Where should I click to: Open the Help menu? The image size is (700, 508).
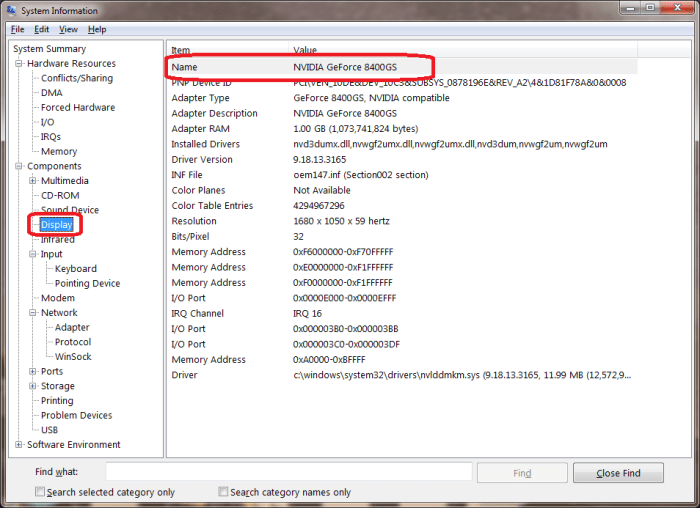(97, 29)
